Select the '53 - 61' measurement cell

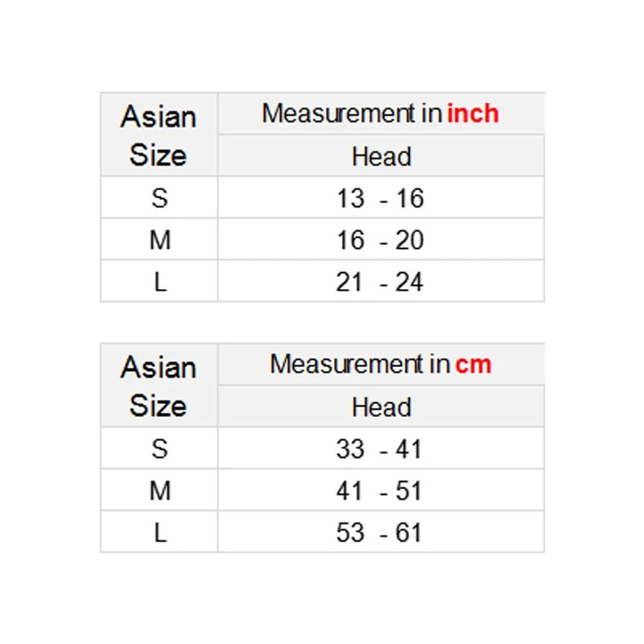(380, 532)
